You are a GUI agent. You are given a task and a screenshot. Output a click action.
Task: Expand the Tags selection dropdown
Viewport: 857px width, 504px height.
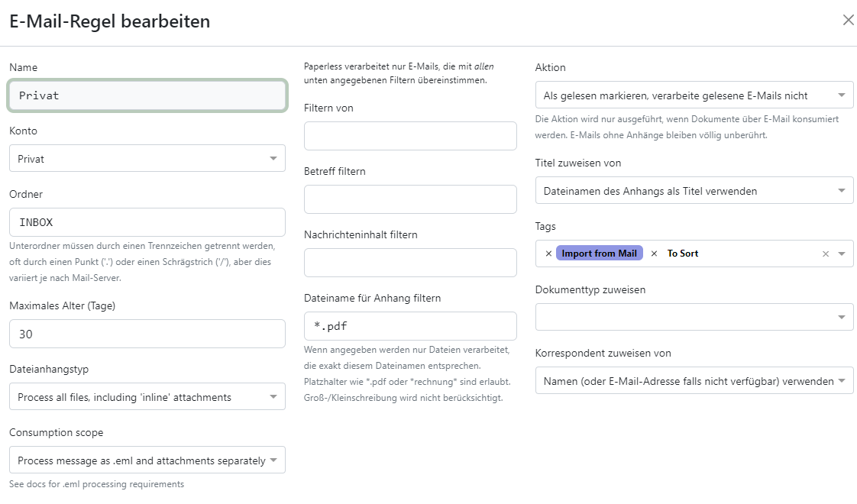(x=842, y=253)
